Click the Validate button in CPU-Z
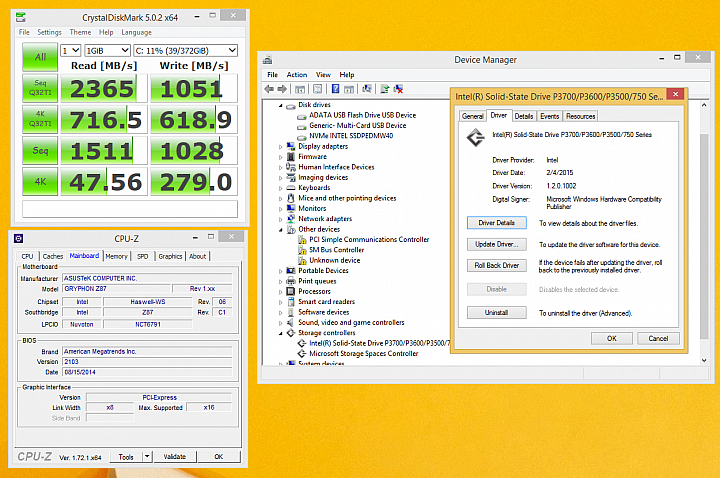The width and height of the screenshot is (720, 478). (174, 456)
